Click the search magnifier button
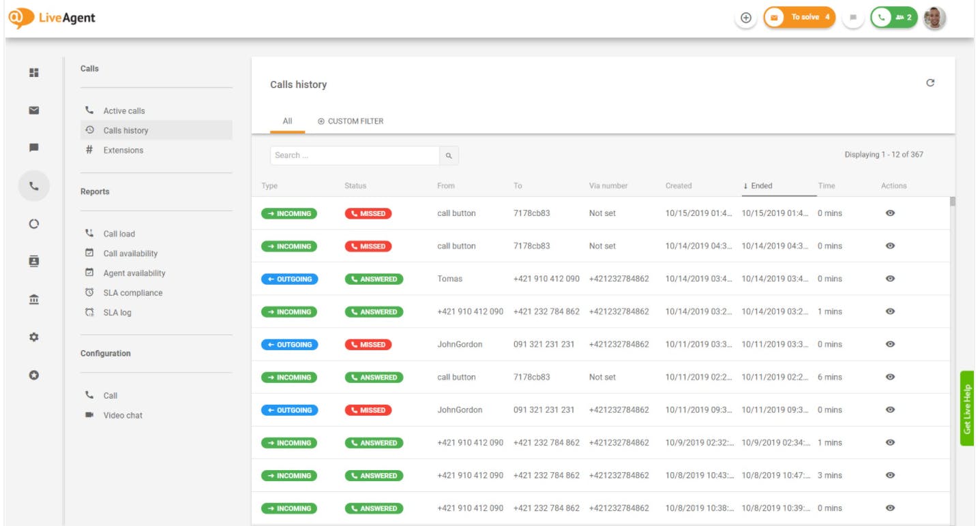The image size is (980, 526). pyautogui.click(x=449, y=155)
